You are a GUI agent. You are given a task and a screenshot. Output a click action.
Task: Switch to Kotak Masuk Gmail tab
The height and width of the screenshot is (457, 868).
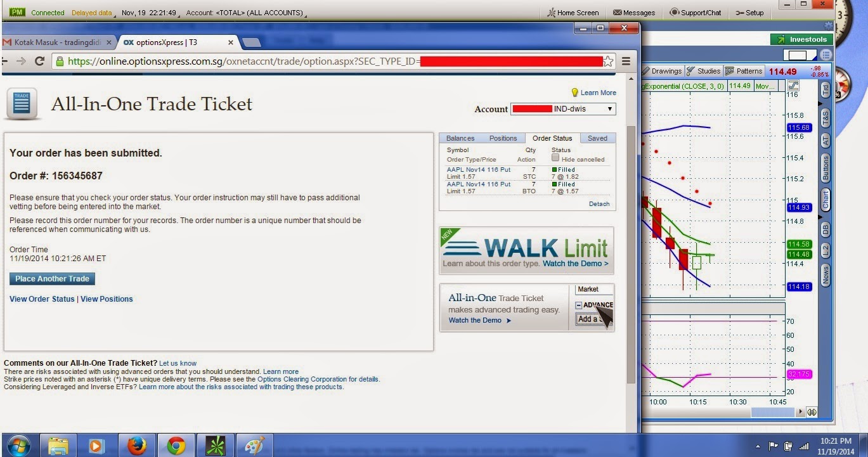57,42
